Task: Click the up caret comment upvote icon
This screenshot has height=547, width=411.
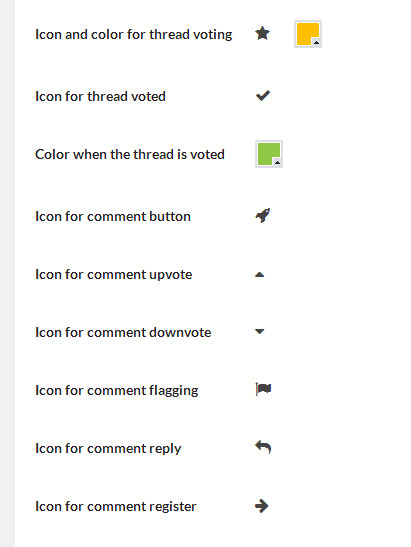Action: coord(260,275)
